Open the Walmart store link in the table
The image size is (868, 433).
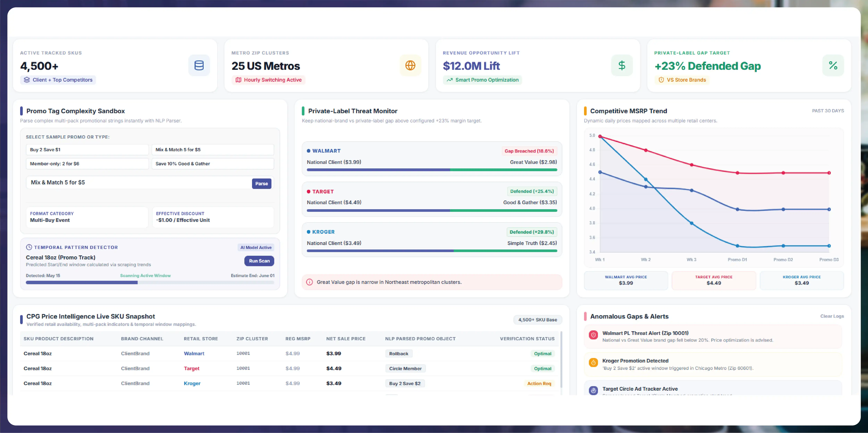tap(194, 353)
